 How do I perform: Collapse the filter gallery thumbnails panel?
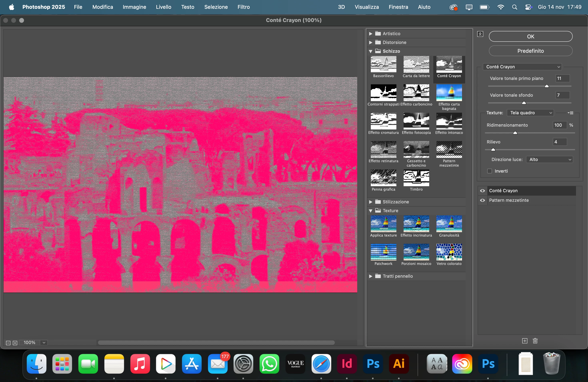(x=480, y=34)
